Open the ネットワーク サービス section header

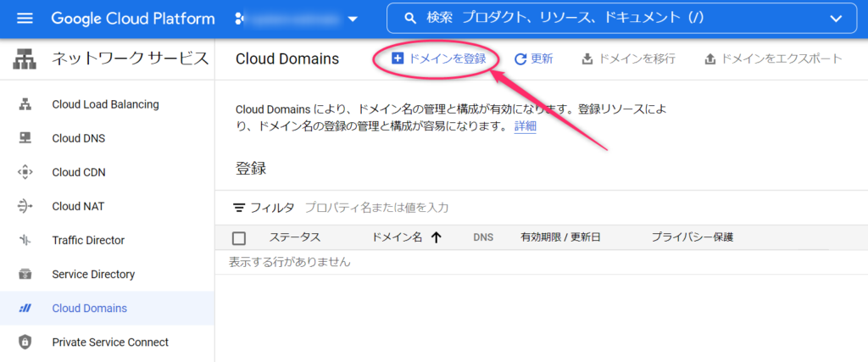[x=130, y=58]
